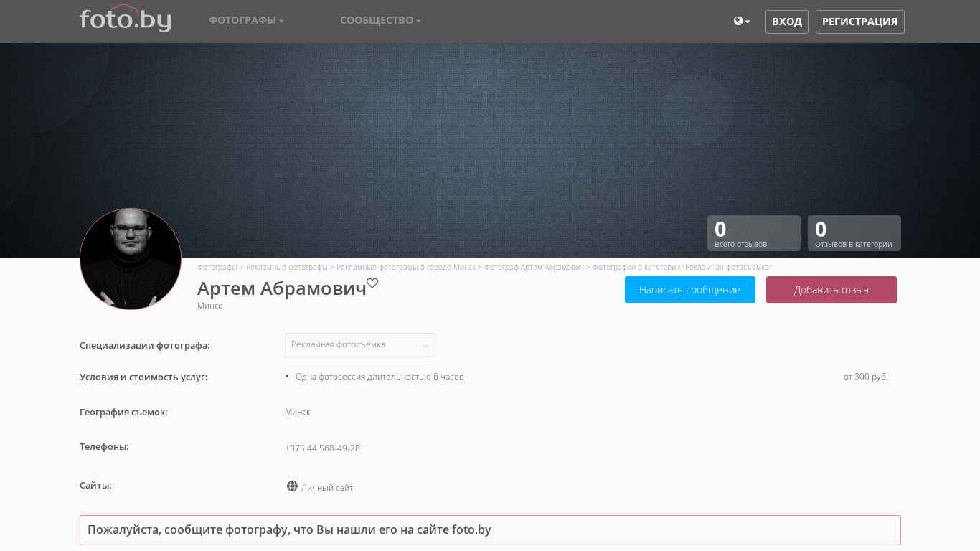Click the Условия и стоимость услуг label
Screen dimensions: 980x551
[x=143, y=377]
